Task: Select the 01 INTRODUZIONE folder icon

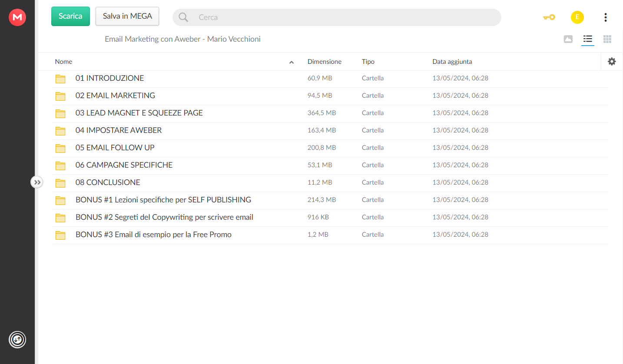Action: click(x=60, y=79)
